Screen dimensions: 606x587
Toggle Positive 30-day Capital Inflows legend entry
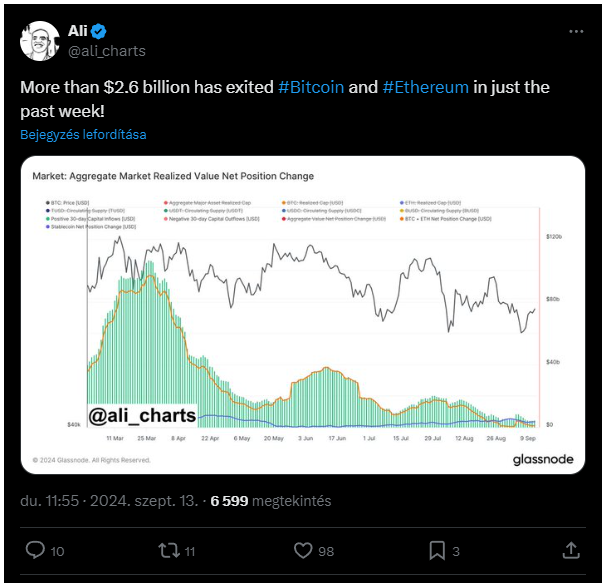90,219
